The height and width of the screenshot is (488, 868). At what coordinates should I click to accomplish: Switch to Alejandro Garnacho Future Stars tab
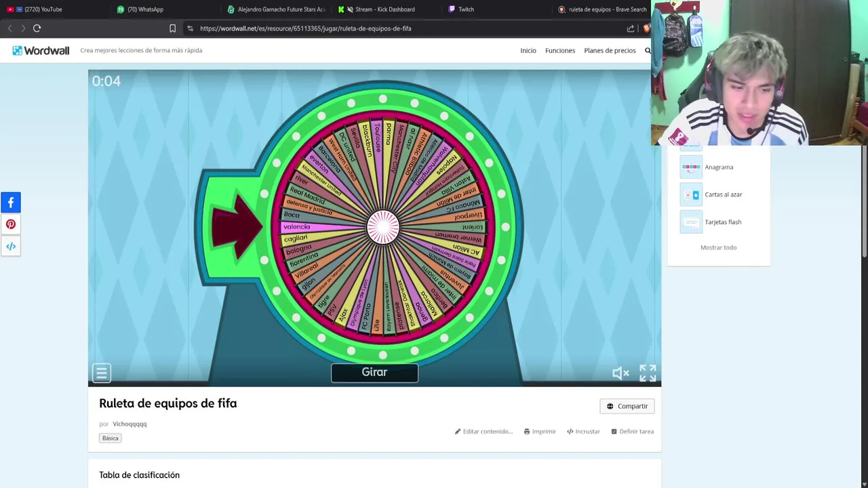pyautogui.click(x=277, y=9)
